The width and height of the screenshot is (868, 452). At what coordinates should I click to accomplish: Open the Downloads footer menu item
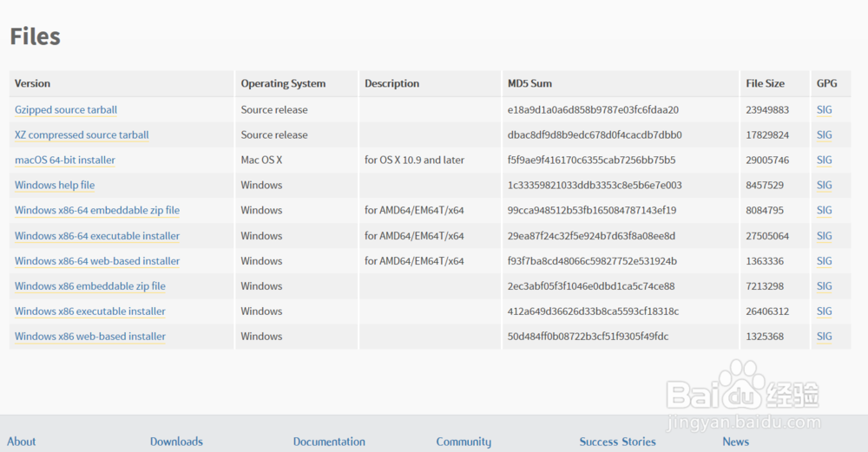(176, 442)
